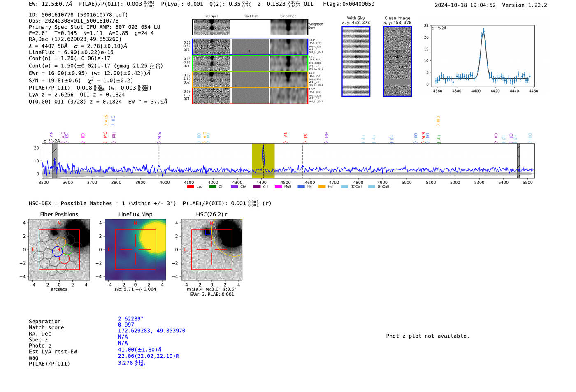
Task: Select the blue-bordered 2D spectrum row
Action: click(250, 47)
